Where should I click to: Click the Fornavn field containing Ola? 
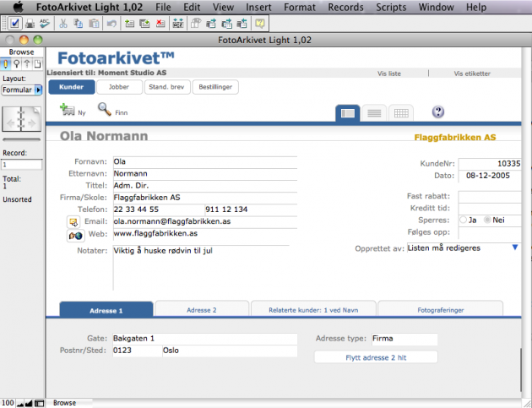point(205,162)
